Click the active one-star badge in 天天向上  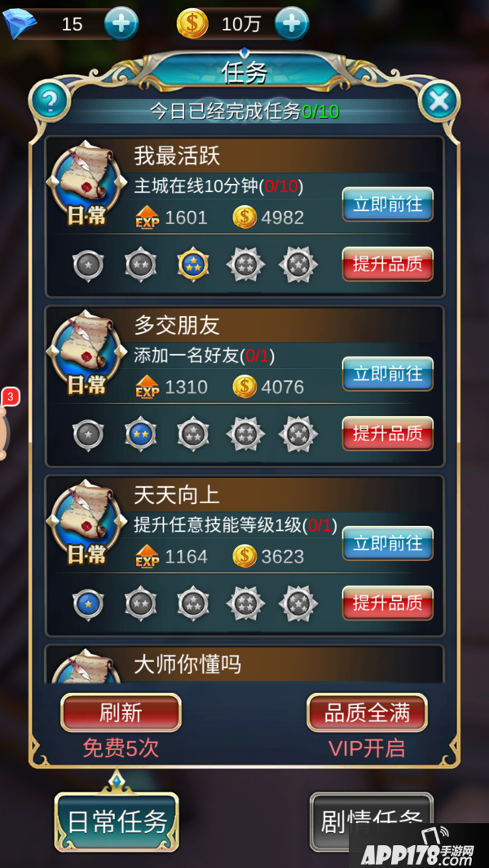(x=88, y=603)
